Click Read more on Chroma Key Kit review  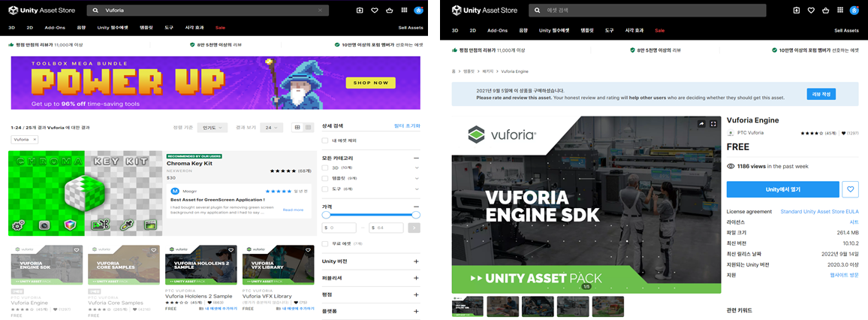pos(293,210)
